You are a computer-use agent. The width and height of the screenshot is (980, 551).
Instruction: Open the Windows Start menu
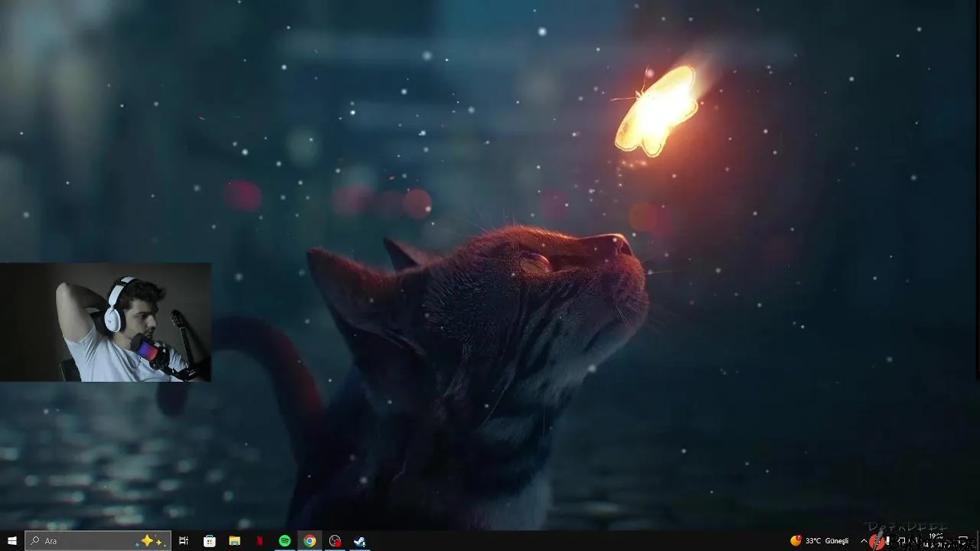(11, 541)
